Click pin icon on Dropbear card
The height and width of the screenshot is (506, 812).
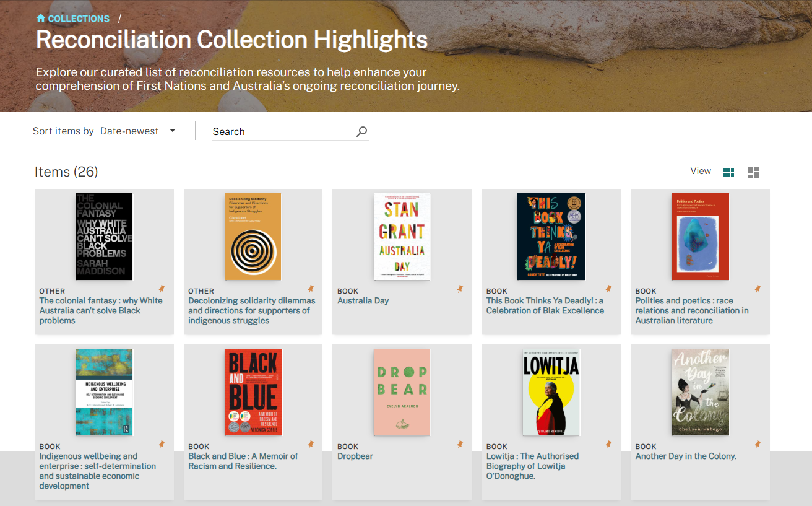click(x=460, y=444)
